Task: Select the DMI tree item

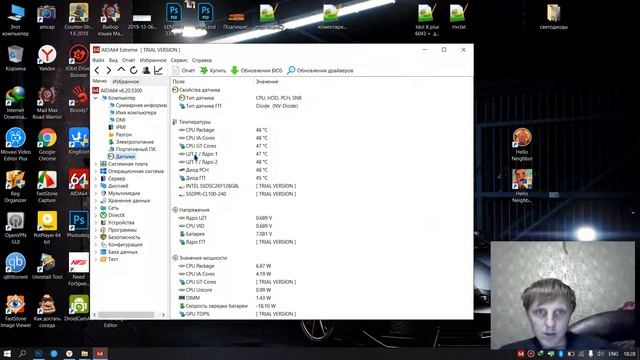Action: tap(117, 120)
